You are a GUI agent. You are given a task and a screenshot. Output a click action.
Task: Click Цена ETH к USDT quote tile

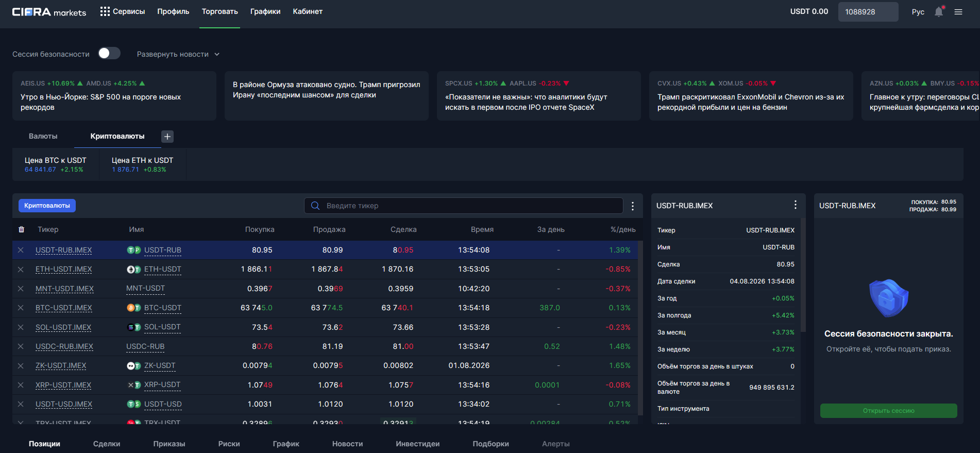(143, 164)
